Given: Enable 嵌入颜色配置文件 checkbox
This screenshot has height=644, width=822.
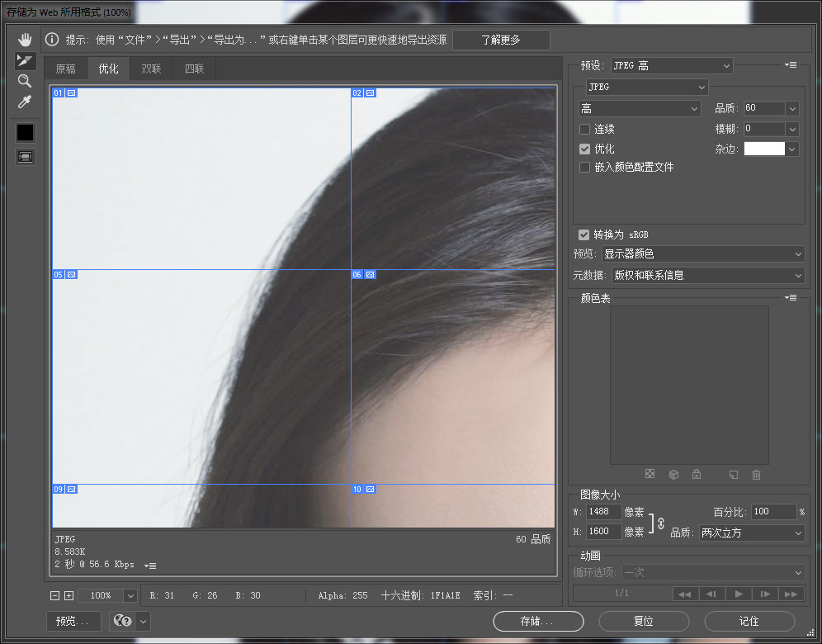Looking at the screenshot, I should point(584,168).
